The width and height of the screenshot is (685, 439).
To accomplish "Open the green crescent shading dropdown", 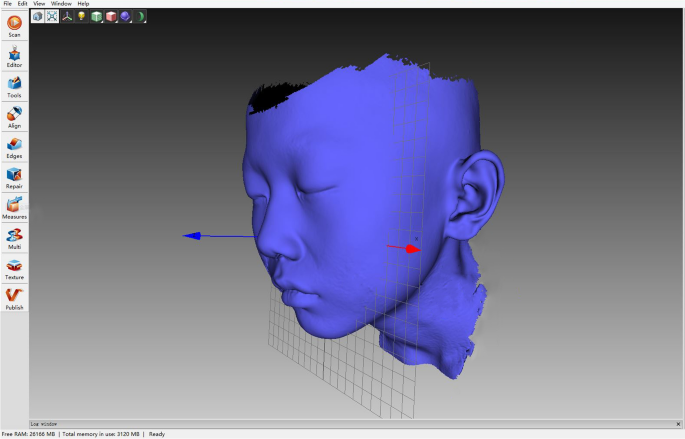I will tap(140, 17).
